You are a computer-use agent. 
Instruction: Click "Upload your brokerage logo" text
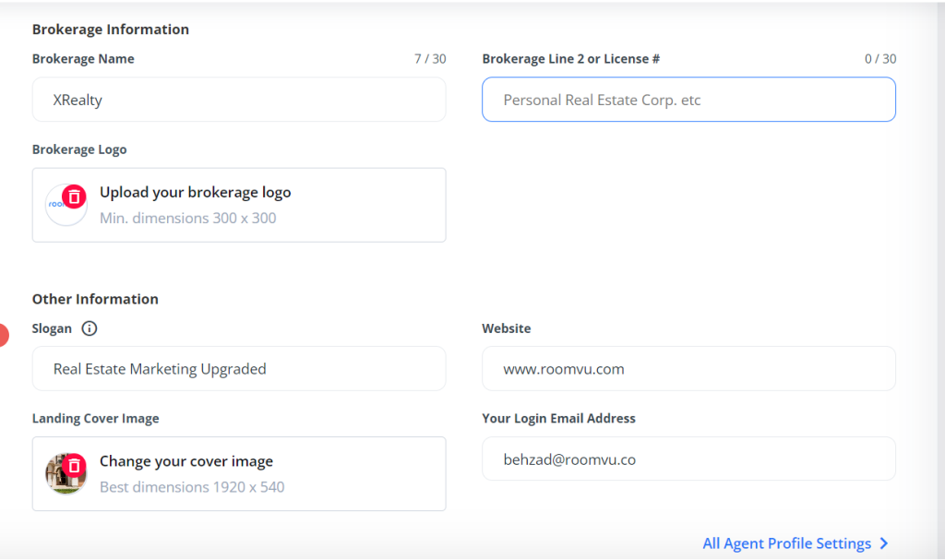(195, 193)
